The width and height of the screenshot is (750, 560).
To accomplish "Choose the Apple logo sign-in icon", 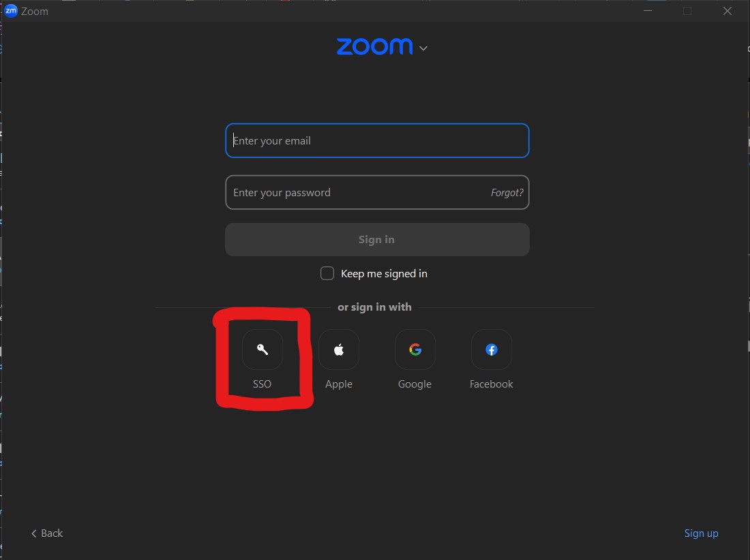I will click(339, 349).
